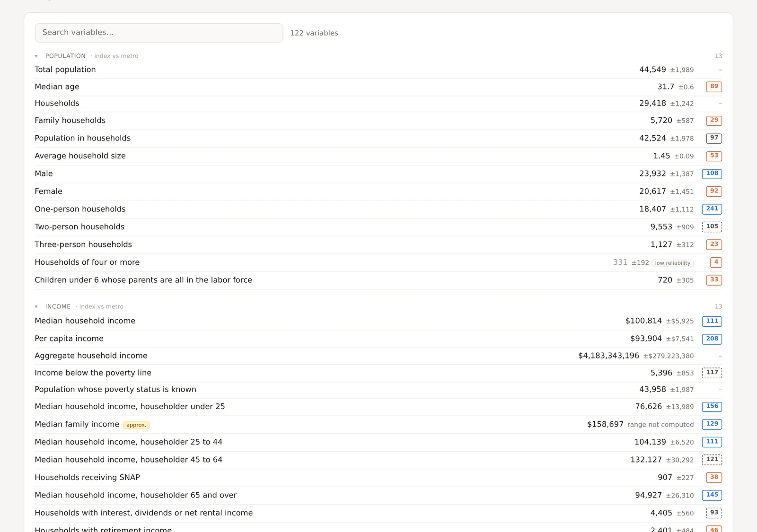
Task: Click index badge 156 for householder under 25
Action: [712, 406]
